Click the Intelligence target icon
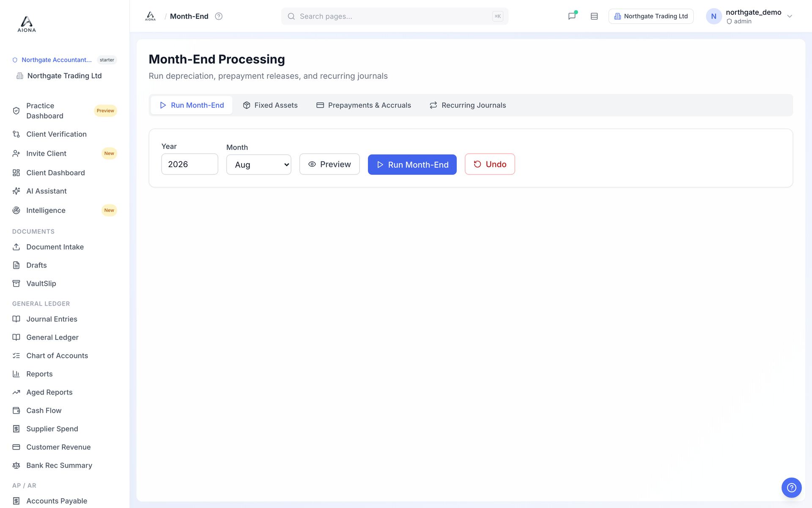The width and height of the screenshot is (812, 508). coord(16,210)
